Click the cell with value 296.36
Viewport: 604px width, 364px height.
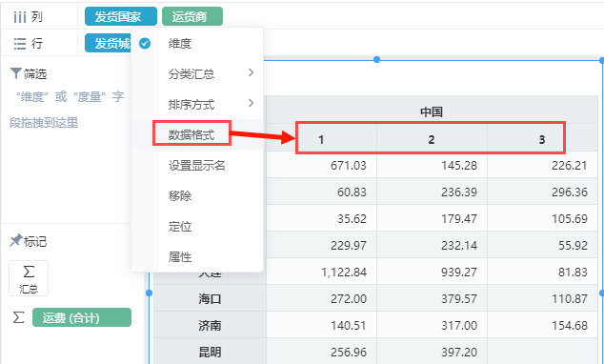coord(542,192)
